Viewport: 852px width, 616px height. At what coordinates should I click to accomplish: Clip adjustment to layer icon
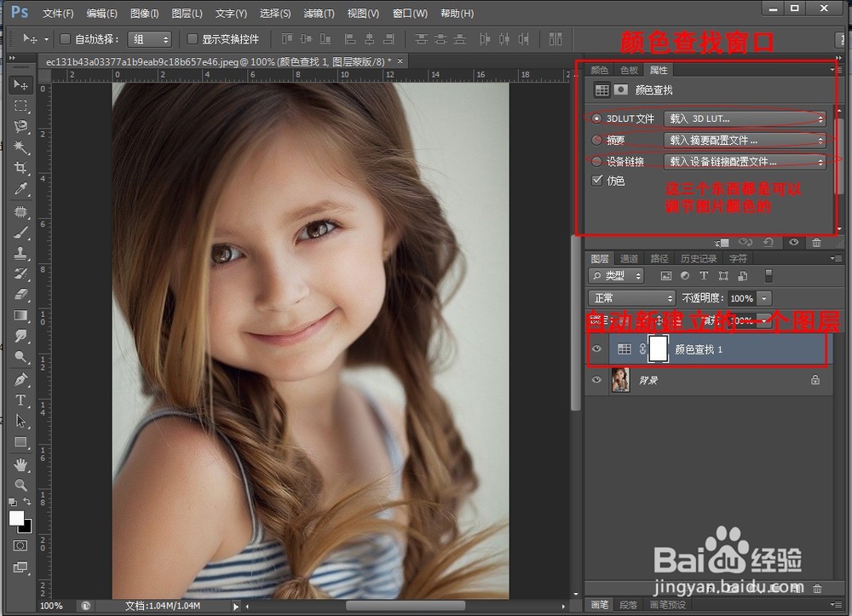point(722,242)
